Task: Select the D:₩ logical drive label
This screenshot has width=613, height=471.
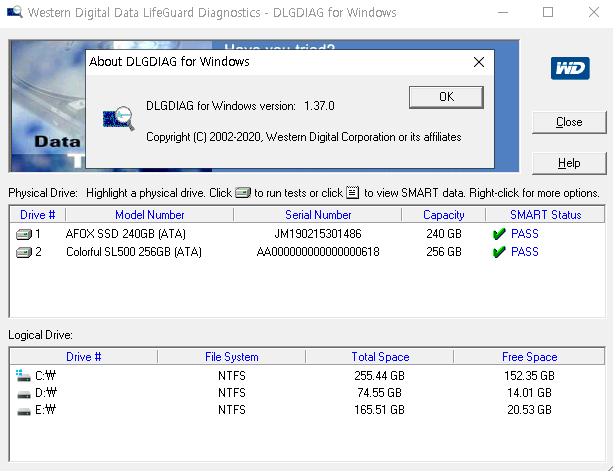Action: 46,392
